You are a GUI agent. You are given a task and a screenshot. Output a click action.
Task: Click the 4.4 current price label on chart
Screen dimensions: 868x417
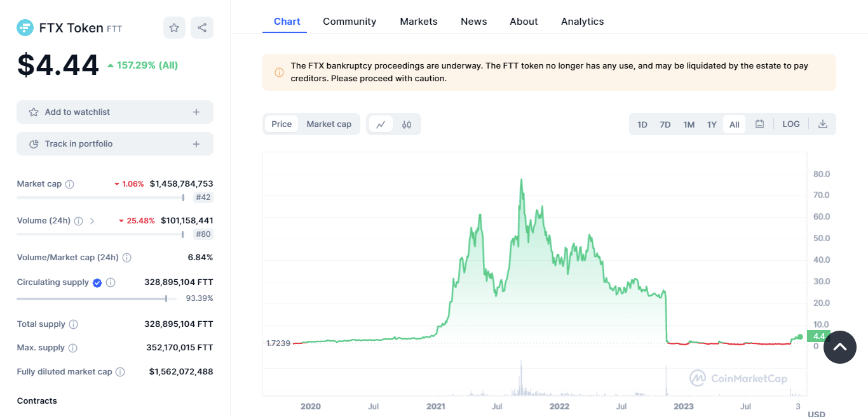point(819,336)
